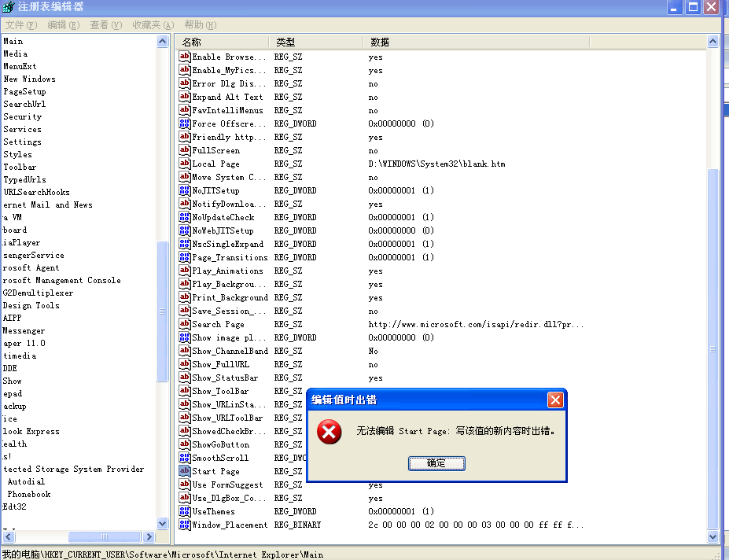Click the DWORD icon of Force Offscre...
This screenshot has width=729, height=560.
[185, 123]
